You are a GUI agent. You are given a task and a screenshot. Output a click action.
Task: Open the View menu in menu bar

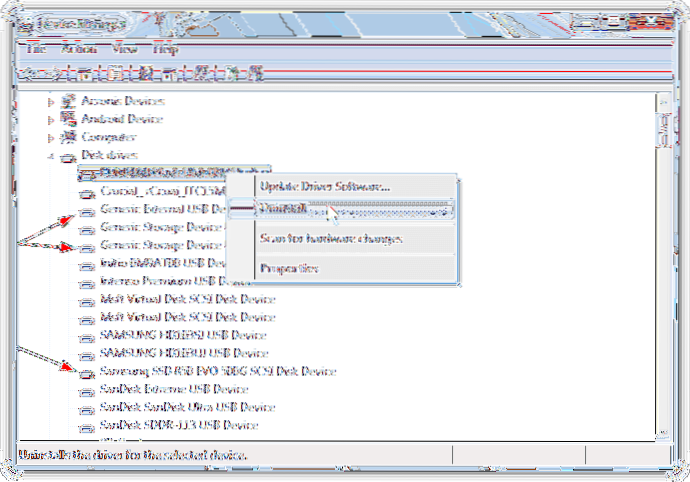pyautogui.click(x=123, y=48)
